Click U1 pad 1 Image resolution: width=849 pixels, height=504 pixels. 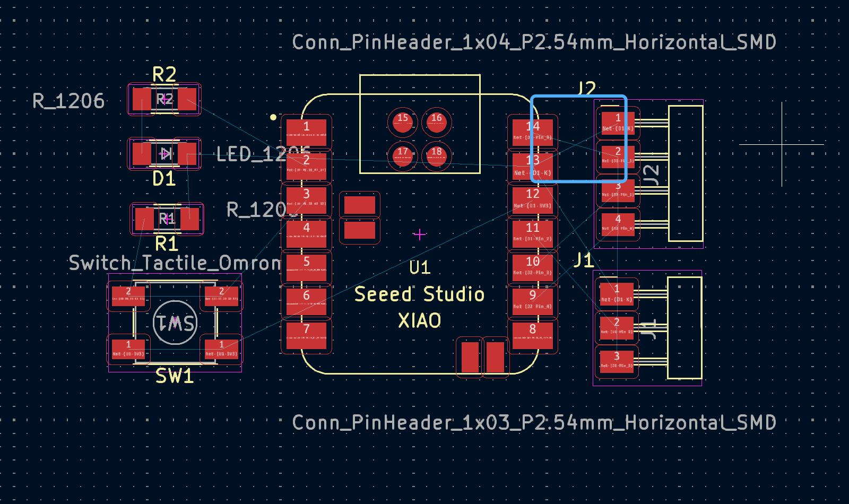click(x=306, y=132)
